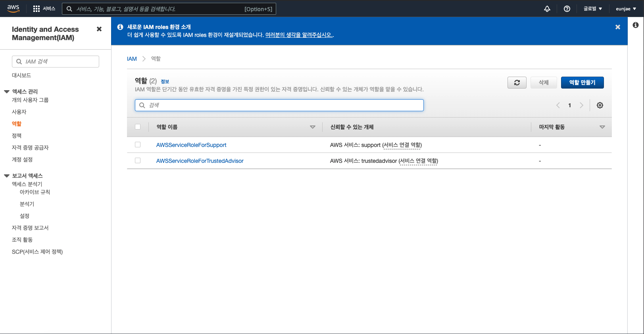The image size is (644, 334).
Task: Select all roles checkbox in header
Action: tap(138, 127)
